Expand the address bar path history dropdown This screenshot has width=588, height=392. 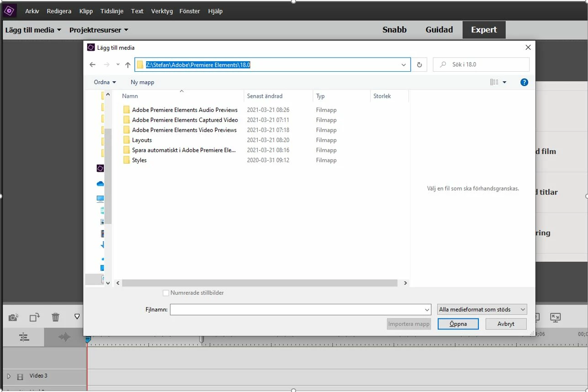(404, 65)
